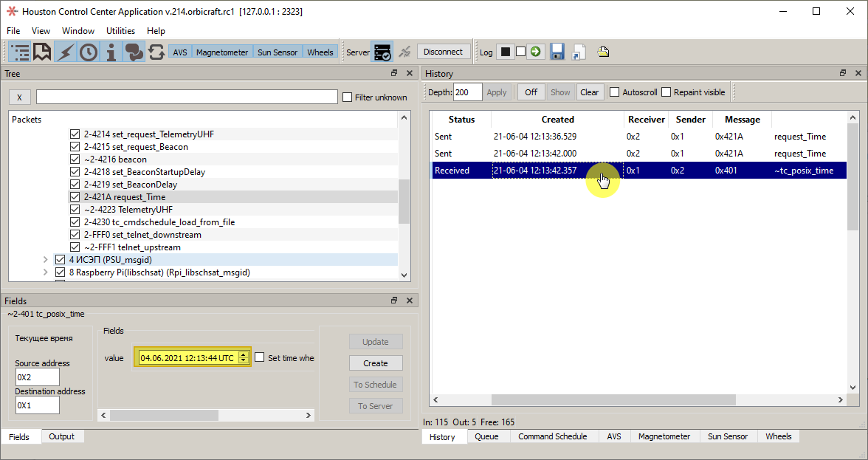Switch to the Command Schedule tab
Screen dimensions: 868x460
point(552,436)
